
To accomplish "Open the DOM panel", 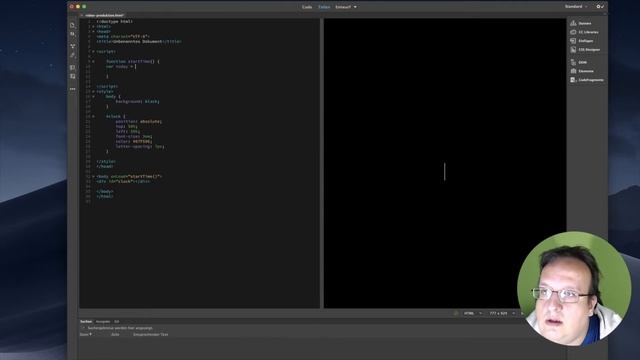I will tap(579, 62).
